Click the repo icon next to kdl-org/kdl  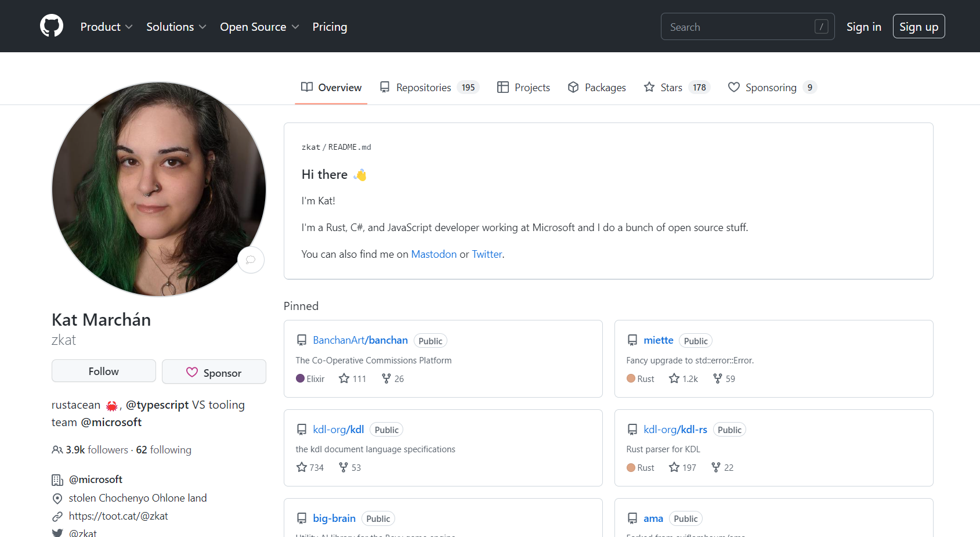302,430
